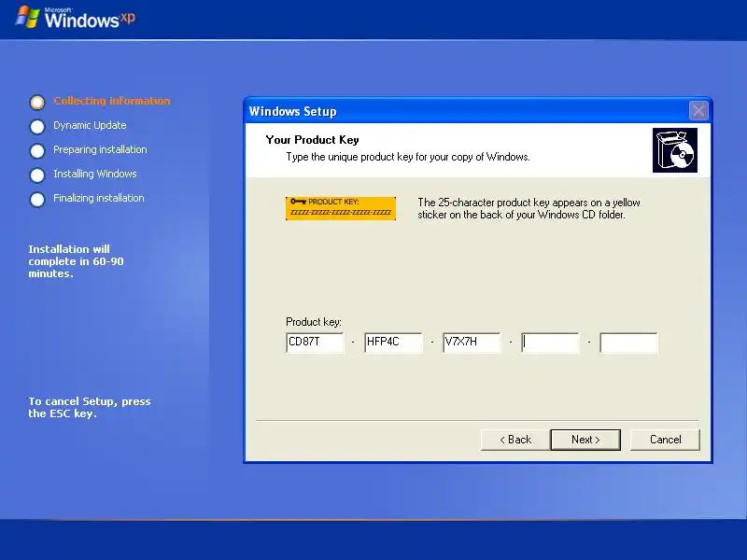Viewport: 747px width, 560px height.
Task: Click the Dynamic Update step indicator
Action: click(x=37, y=126)
